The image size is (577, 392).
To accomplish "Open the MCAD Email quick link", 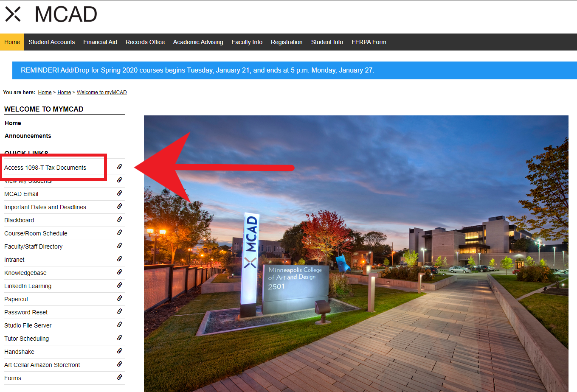I will [x=21, y=194].
